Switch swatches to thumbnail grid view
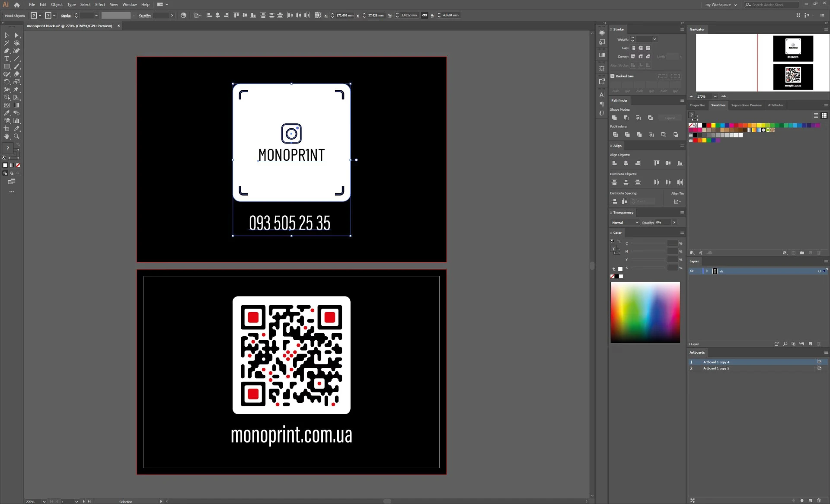830x504 pixels. 824,116
